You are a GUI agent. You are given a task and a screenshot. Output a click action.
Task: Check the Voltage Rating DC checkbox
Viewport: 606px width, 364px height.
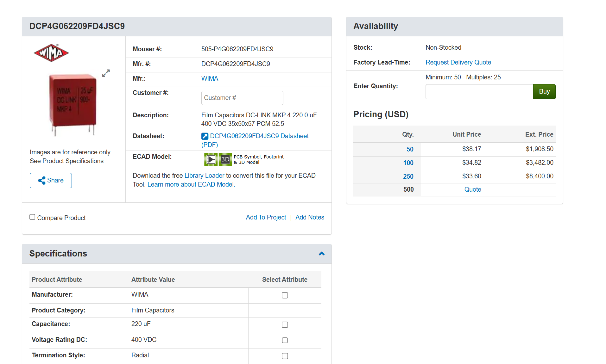coord(285,340)
